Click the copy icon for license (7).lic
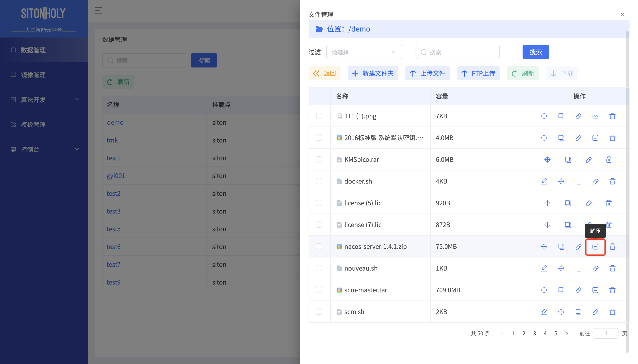638x364 pixels. click(x=568, y=225)
